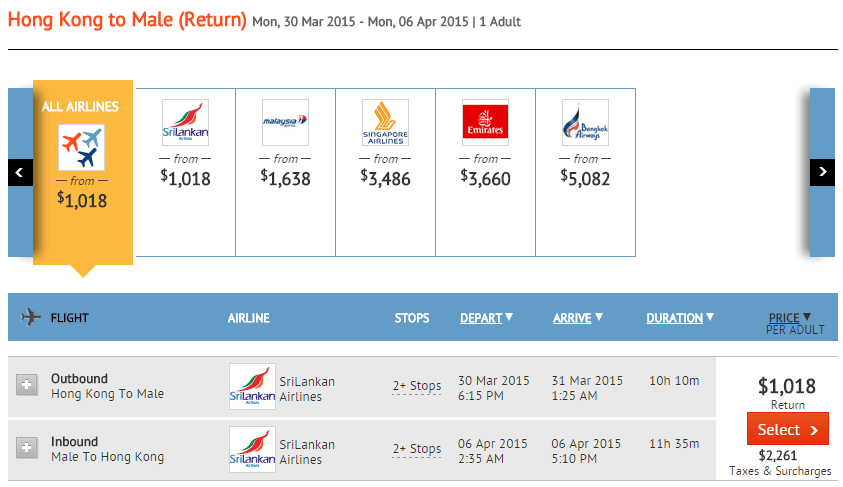Click SriLankan logo in Outbound row
This screenshot has height=487, width=843.
tap(252, 387)
